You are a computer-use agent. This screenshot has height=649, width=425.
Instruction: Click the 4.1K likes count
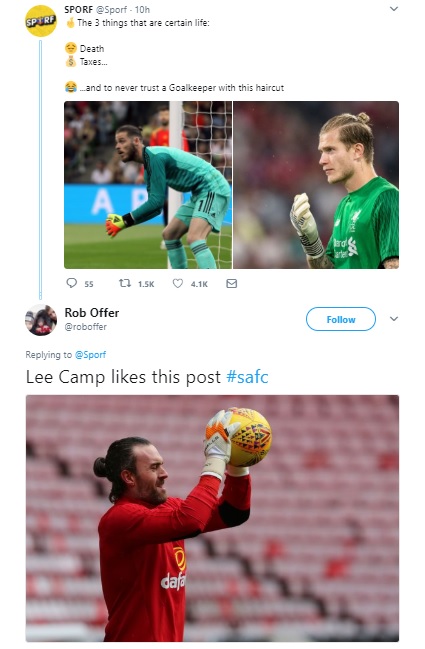(x=199, y=284)
